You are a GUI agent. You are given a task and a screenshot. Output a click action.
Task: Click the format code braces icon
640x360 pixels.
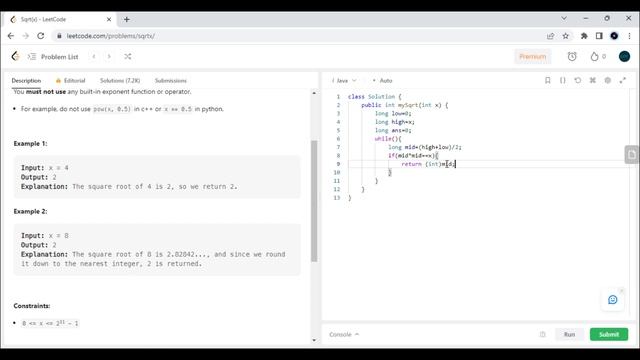[562, 80]
